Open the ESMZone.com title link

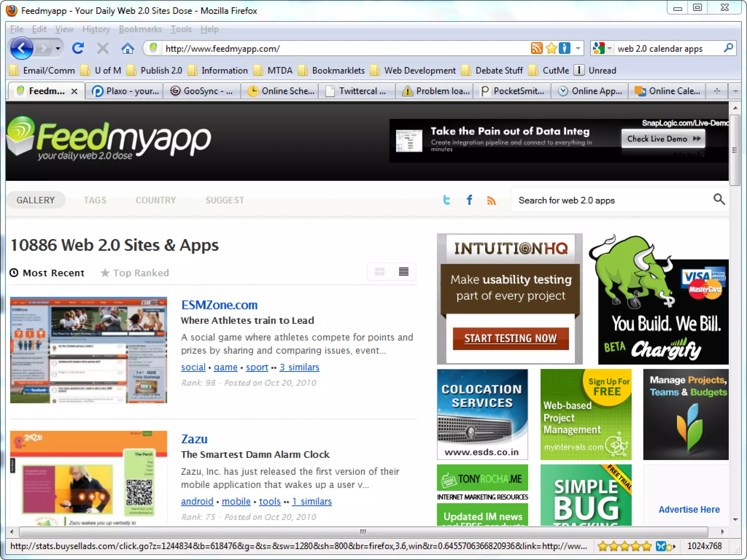[x=219, y=305]
